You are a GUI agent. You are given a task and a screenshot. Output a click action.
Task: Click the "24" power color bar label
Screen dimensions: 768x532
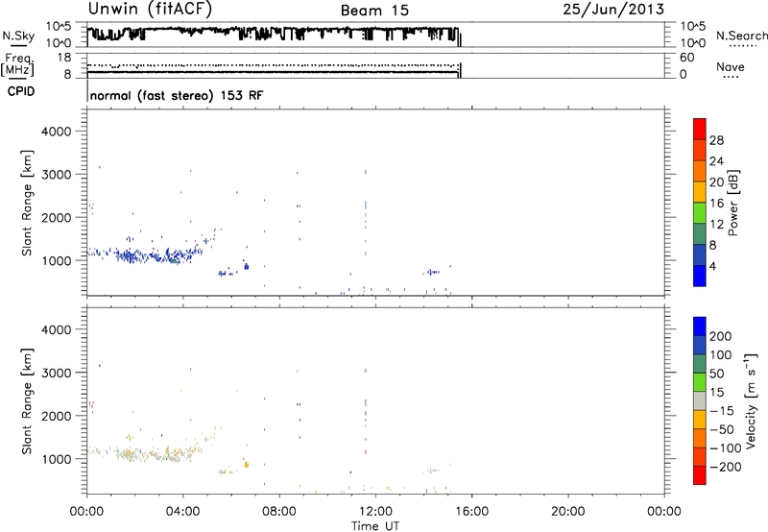pos(716,161)
